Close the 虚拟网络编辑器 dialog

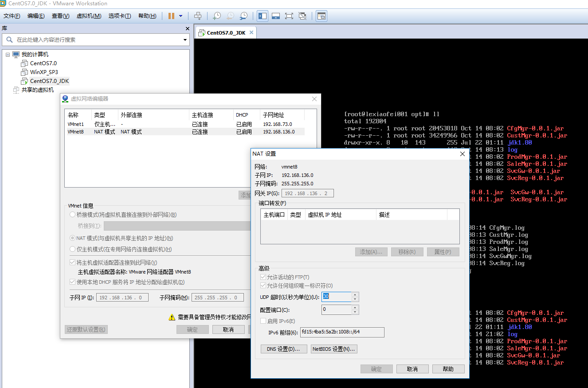click(314, 99)
